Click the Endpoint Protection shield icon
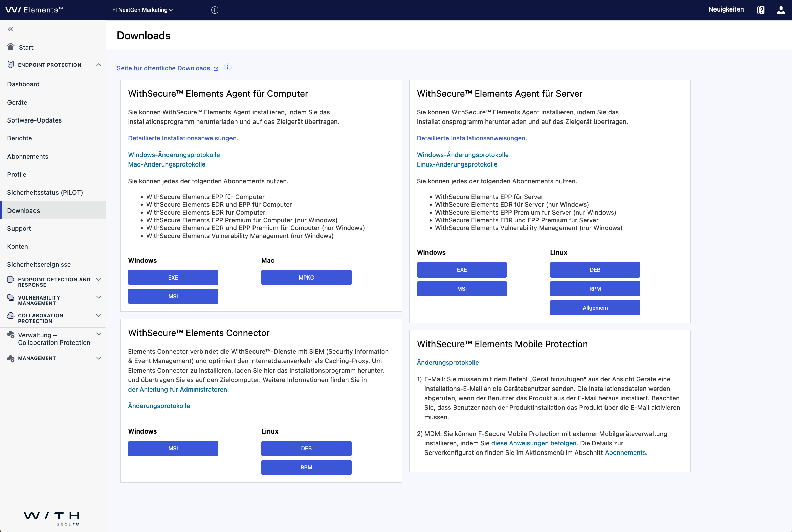The width and height of the screenshot is (792, 532). (x=11, y=64)
